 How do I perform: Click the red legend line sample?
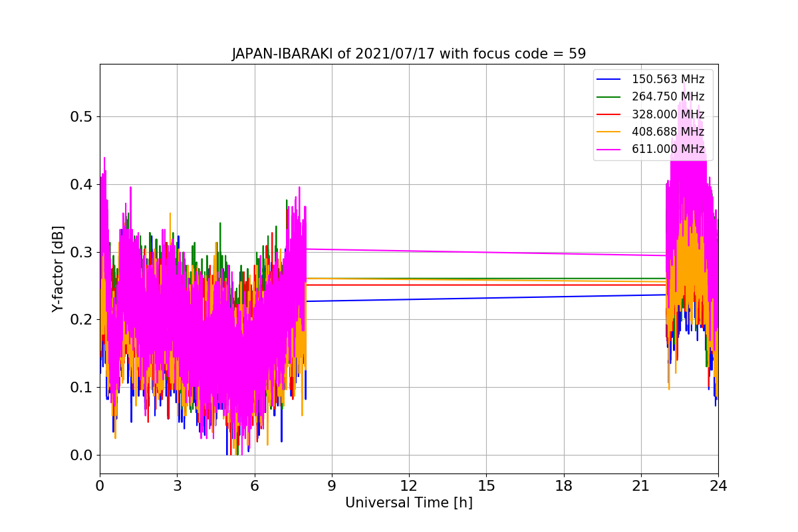tap(608, 114)
